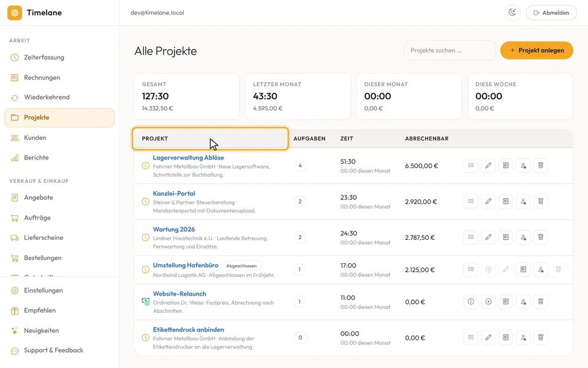
Task: Navigate to Kunden in the sidebar
Action: (x=59, y=138)
